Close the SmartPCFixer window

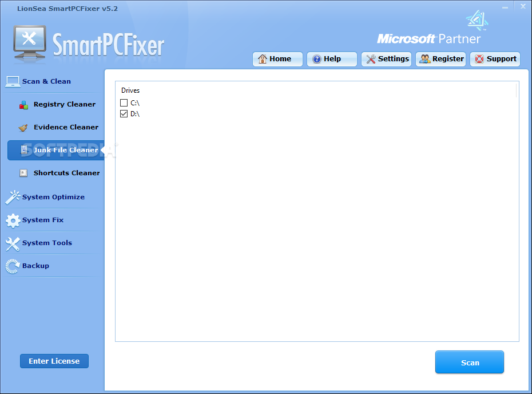(523, 6)
